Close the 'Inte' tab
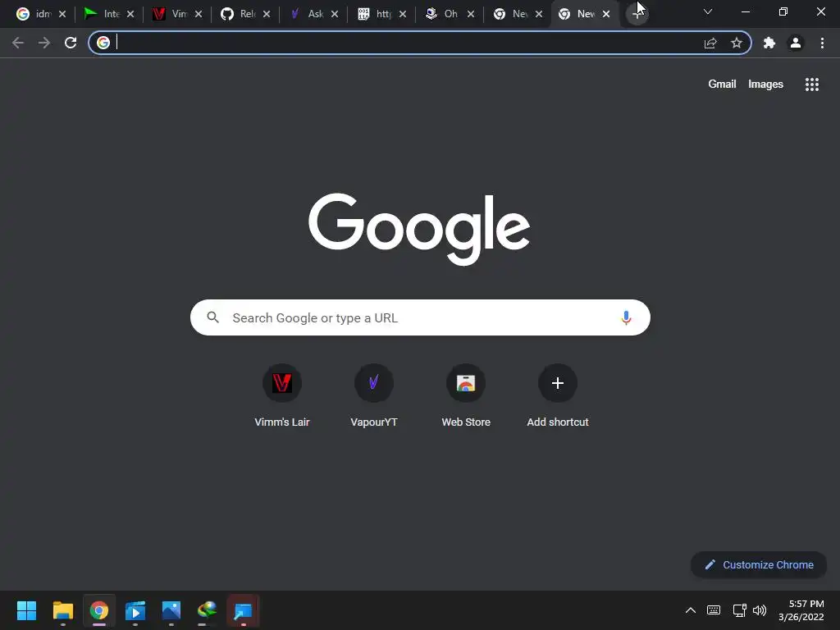Screen dimensions: 840x630 click(x=130, y=14)
